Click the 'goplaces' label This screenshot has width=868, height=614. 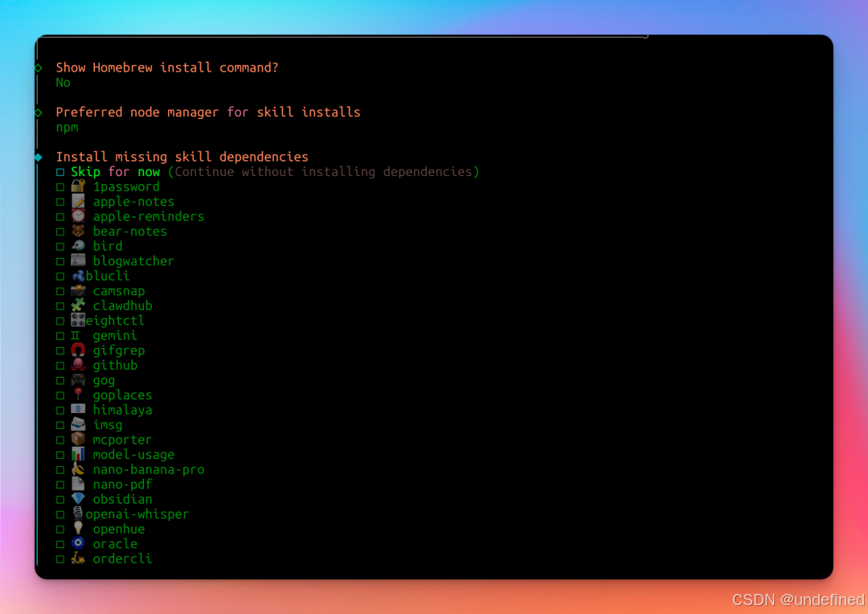coord(122,395)
